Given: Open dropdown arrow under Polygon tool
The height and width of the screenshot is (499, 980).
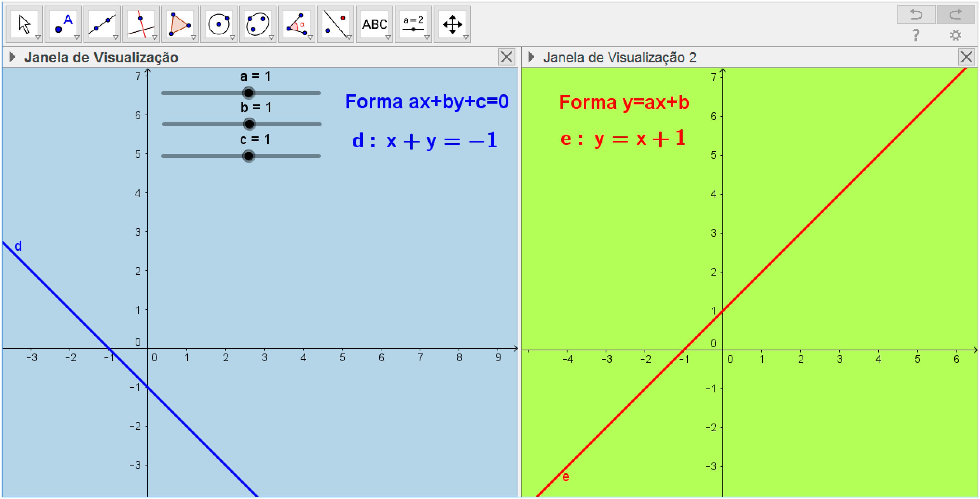Looking at the screenshot, I should (193, 37).
